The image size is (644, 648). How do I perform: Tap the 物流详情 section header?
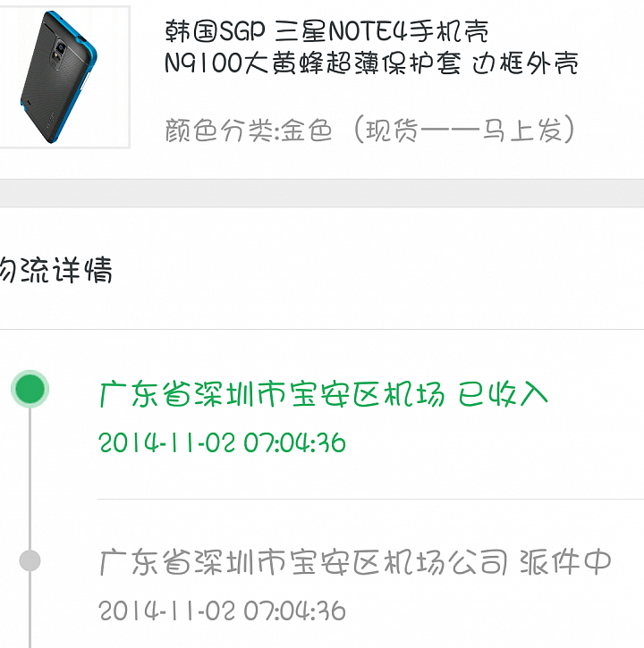(x=55, y=270)
